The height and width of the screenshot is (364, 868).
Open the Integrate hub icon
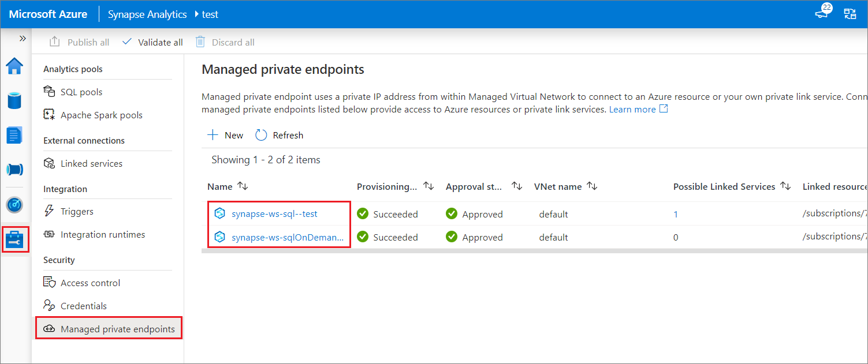[14, 170]
